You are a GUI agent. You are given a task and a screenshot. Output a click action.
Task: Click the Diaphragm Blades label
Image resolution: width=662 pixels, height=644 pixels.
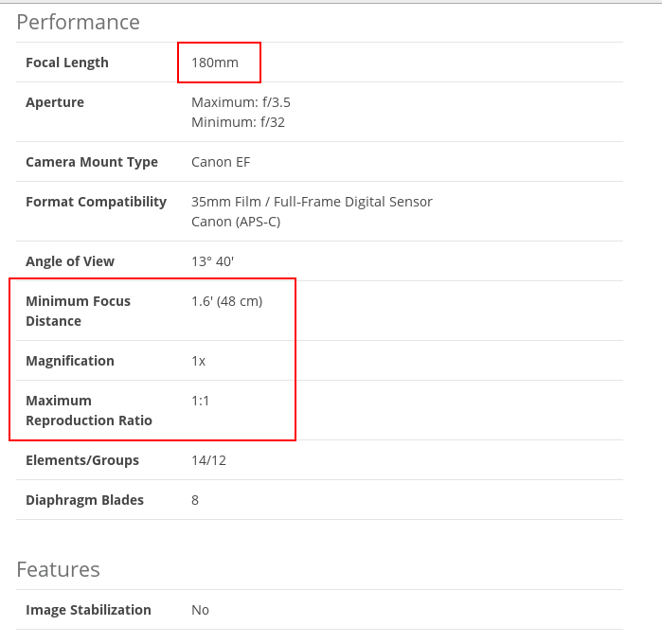84,500
